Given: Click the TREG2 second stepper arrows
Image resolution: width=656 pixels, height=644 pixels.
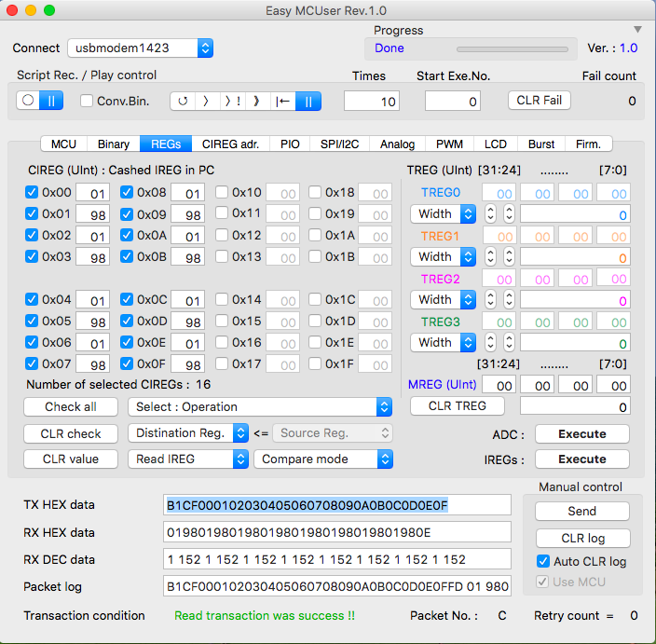Looking at the screenshot, I should point(509,299).
